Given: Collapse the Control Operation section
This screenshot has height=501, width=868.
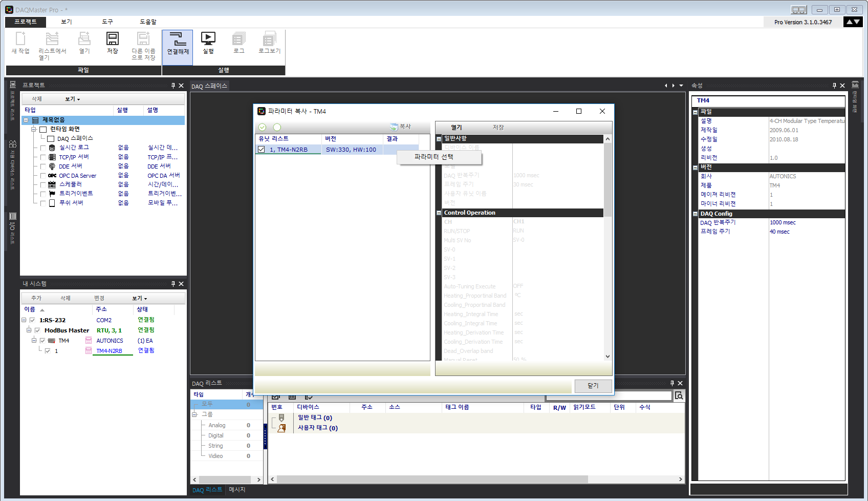Looking at the screenshot, I should coord(439,213).
